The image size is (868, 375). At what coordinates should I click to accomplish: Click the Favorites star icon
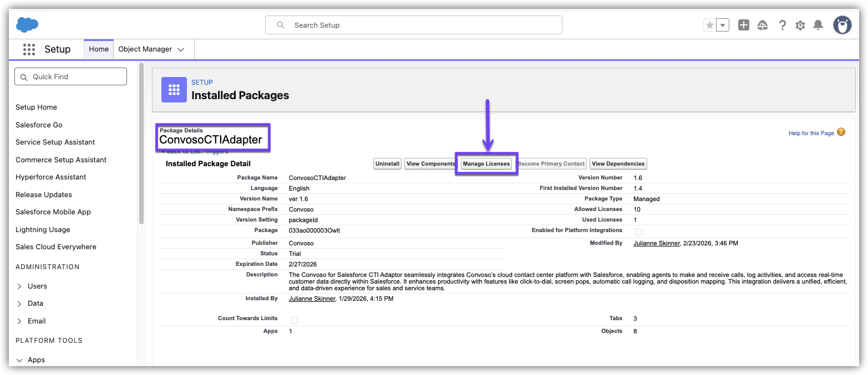click(x=710, y=25)
